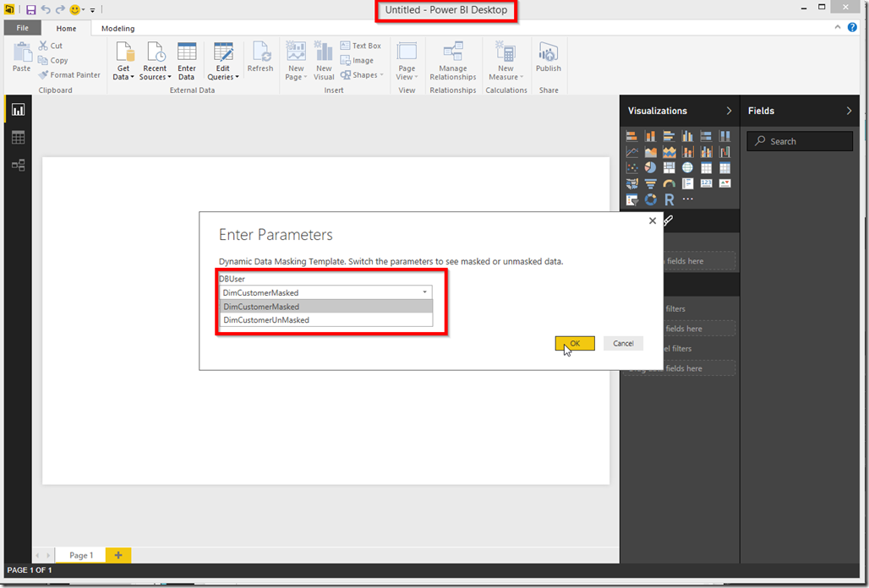Image resolution: width=869 pixels, height=588 pixels.
Task: Click the Redo arrow in title bar
Action: (60, 9)
